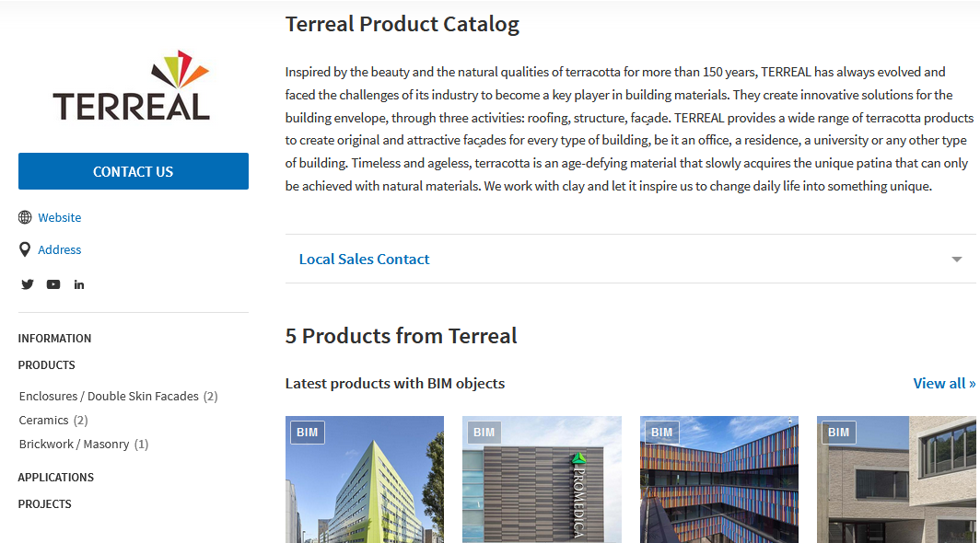Screen dimensions: 980x543
Task: Click View all products link
Action: pyautogui.click(x=944, y=383)
